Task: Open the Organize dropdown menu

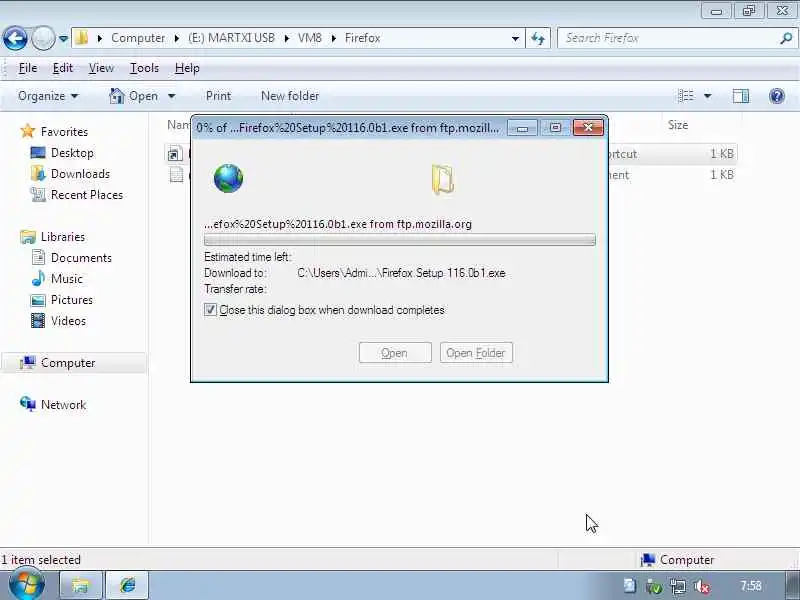Action: tap(48, 96)
